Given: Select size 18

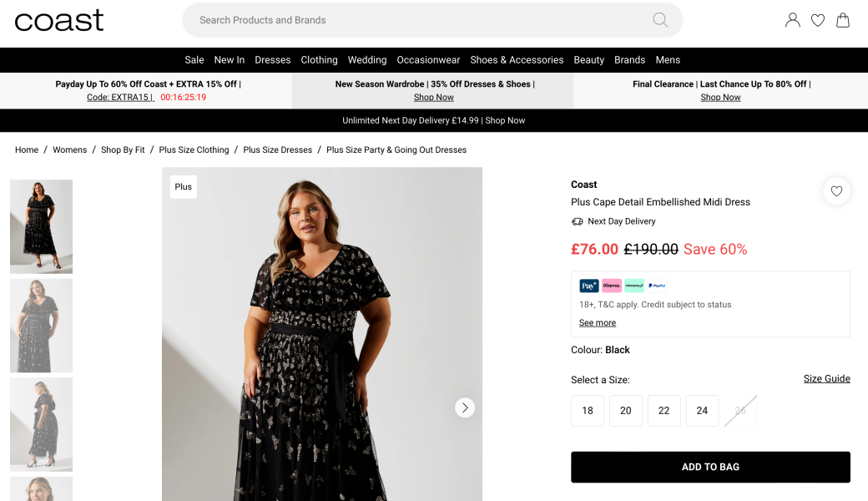Looking at the screenshot, I should (588, 411).
